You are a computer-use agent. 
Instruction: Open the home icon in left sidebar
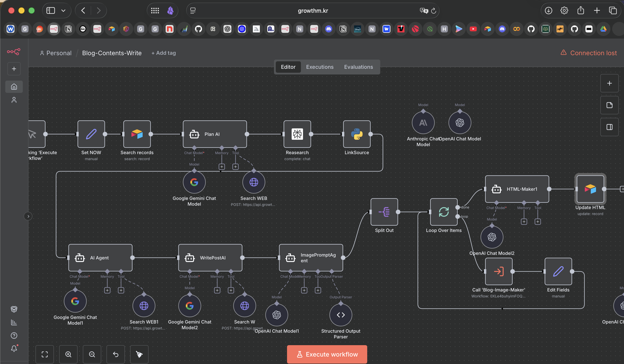pyautogui.click(x=14, y=87)
